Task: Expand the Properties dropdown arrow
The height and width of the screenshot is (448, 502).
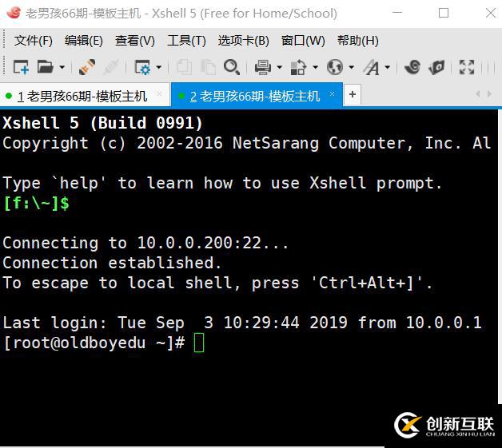Action: [158, 67]
